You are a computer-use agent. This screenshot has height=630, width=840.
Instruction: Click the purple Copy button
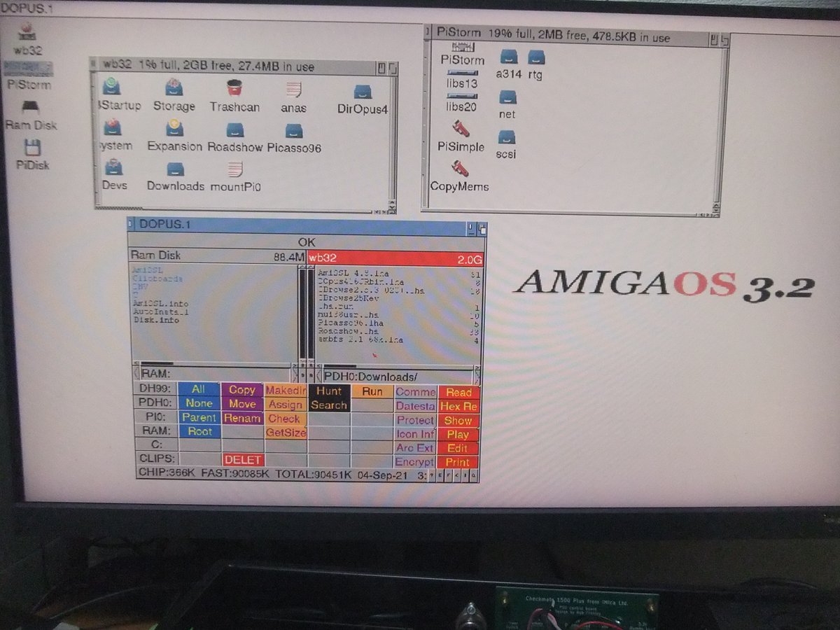242,390
